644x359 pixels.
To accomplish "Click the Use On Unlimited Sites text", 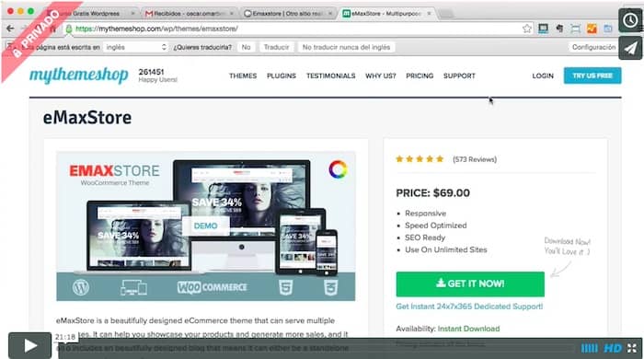I will (x=446, y=249).
